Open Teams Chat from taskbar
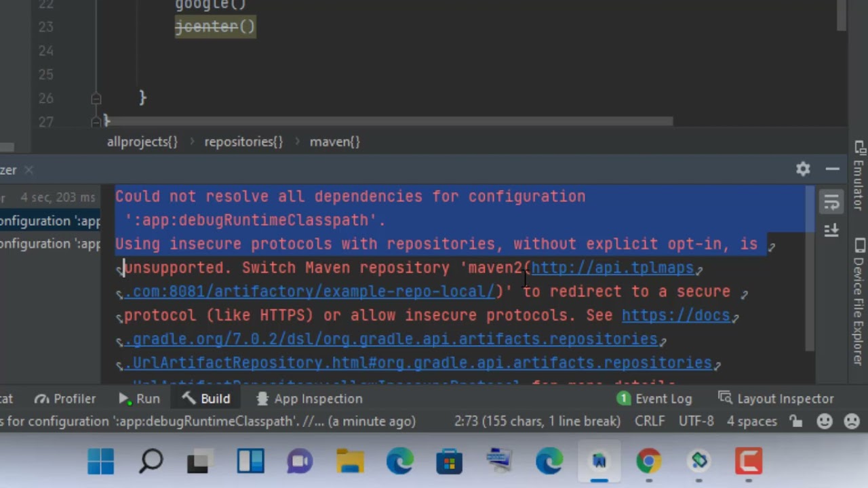The width and height of the screenshot is (868, 488). [300, 462]
